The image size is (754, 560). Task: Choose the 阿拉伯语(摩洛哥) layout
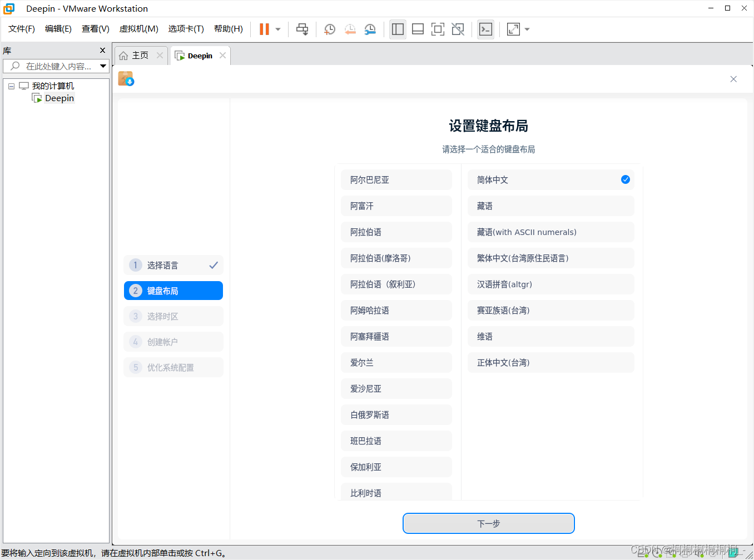(x=396, y=258)
